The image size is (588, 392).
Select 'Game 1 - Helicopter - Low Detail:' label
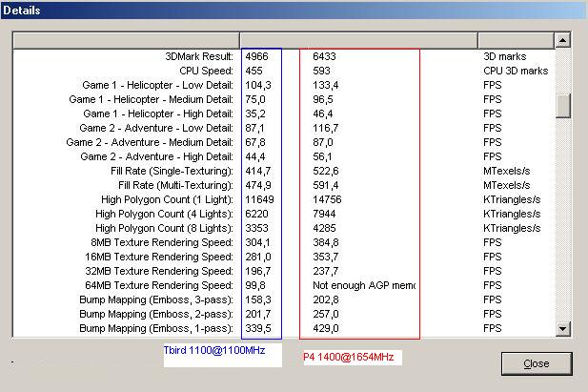point(157,85)
